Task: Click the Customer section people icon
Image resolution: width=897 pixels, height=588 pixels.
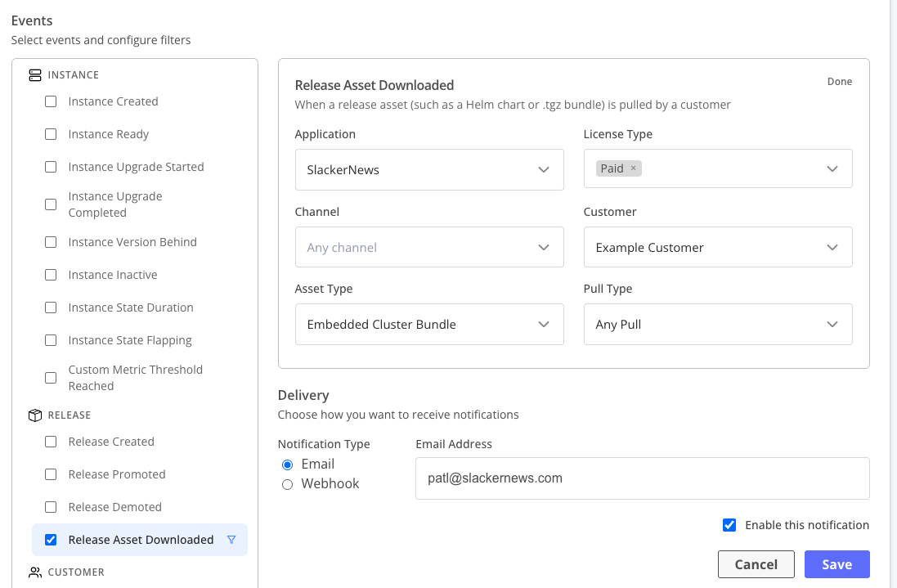Action: pyautogui.click(x=34, y=572)
